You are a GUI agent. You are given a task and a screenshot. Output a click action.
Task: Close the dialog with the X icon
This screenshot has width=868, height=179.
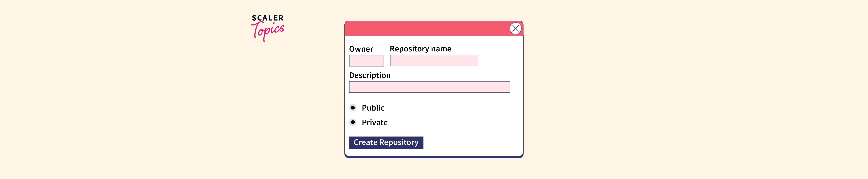(x=515, y=28)
